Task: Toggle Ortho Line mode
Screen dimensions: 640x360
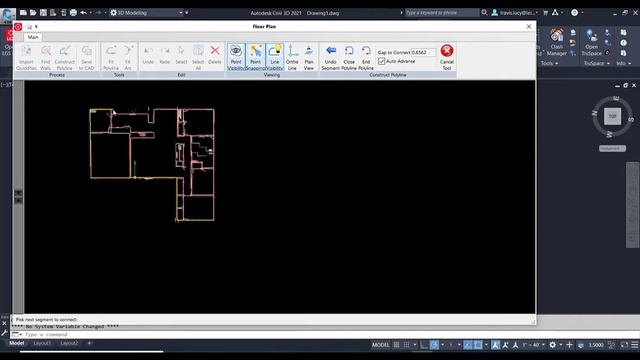Action: coord(292,57)
